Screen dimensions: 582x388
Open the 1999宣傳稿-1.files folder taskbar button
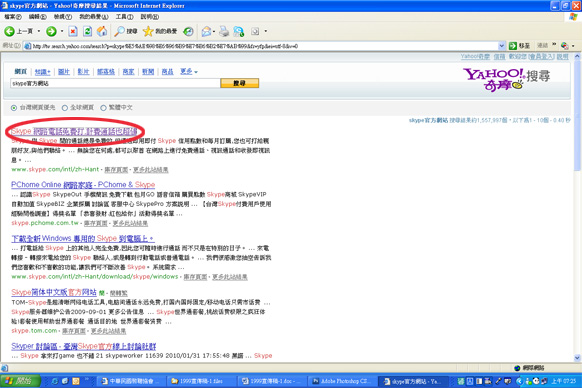201,381
